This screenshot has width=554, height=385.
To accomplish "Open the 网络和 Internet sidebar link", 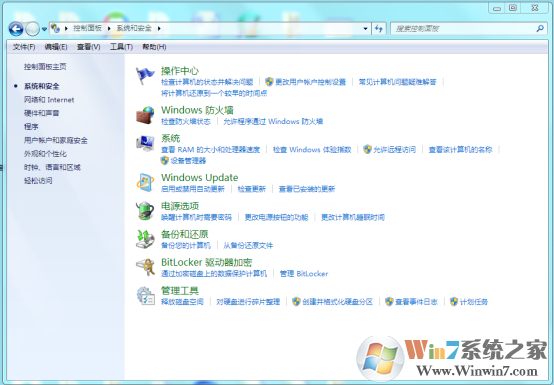I will coord(49,100).
